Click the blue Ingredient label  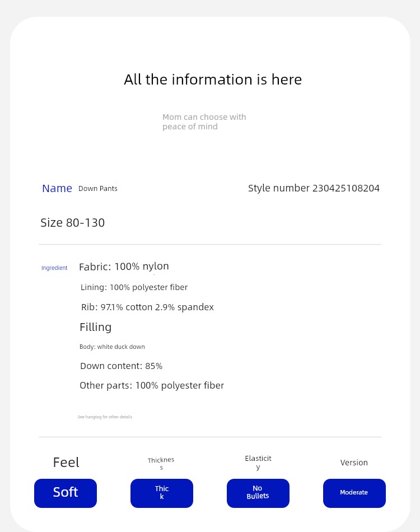(54, 268)
